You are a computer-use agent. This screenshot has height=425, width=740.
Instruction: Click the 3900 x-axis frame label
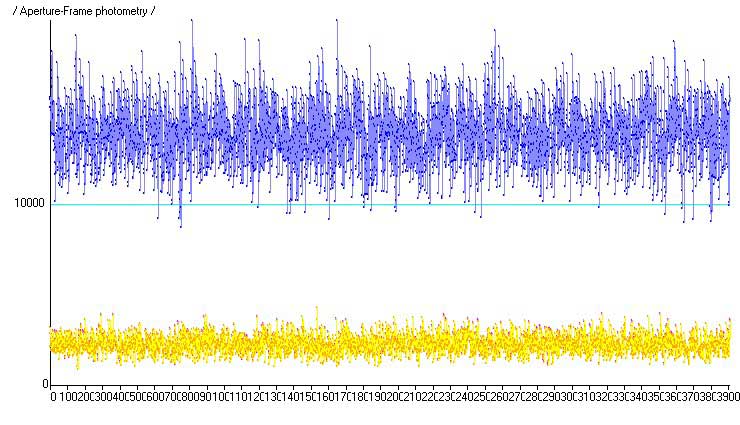[729, 397]
